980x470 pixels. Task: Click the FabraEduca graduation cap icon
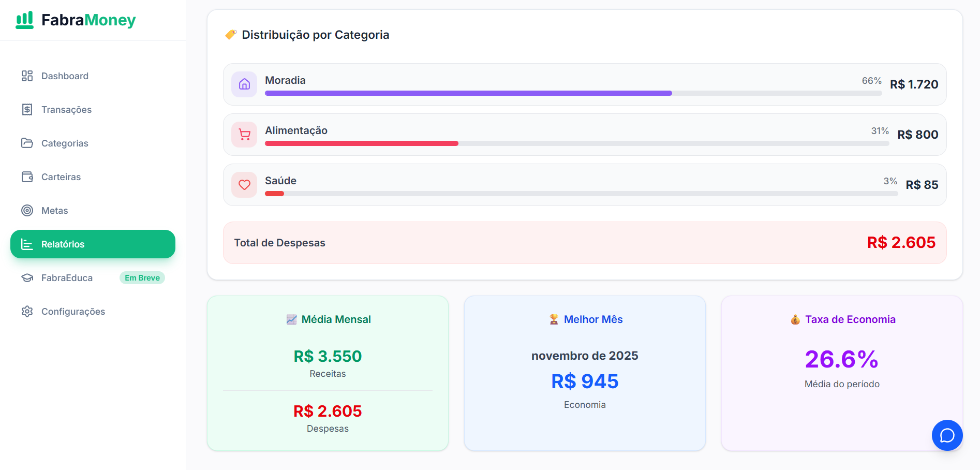[27, 278]
